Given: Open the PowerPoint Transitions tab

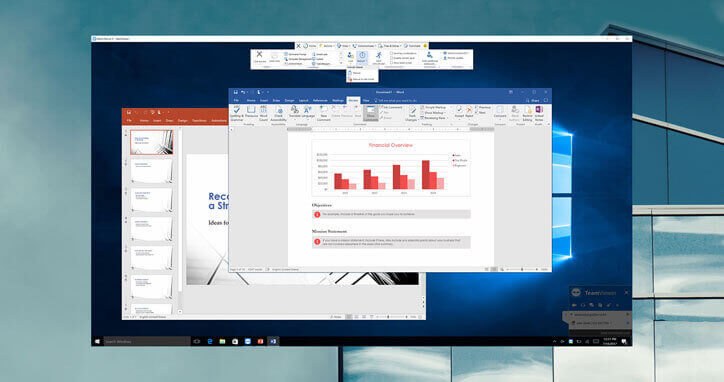Looking at the screenshot, I should pos(199,121).
